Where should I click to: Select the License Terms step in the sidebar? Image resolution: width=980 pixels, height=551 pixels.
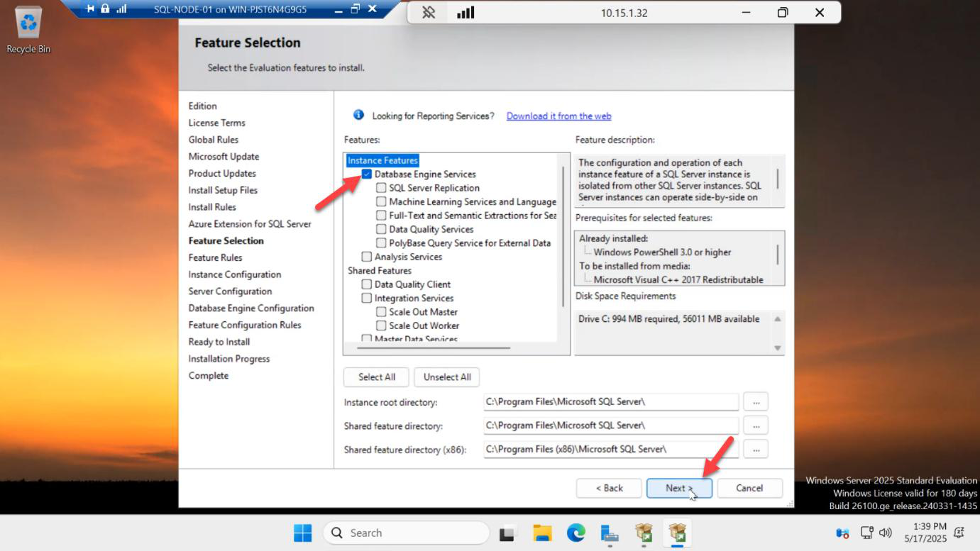point(216,123)
